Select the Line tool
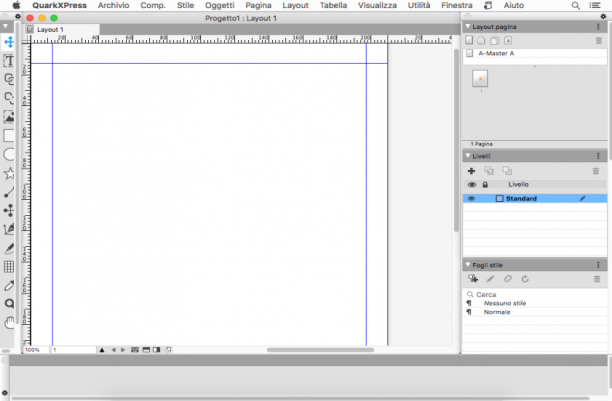The width and height of the screenshot is (612, 401). 9,192
